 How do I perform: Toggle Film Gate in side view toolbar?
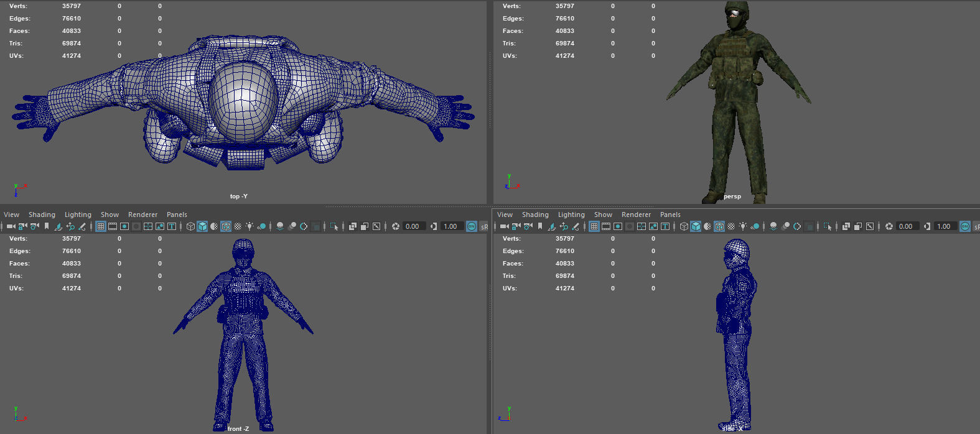coord(605,226)
